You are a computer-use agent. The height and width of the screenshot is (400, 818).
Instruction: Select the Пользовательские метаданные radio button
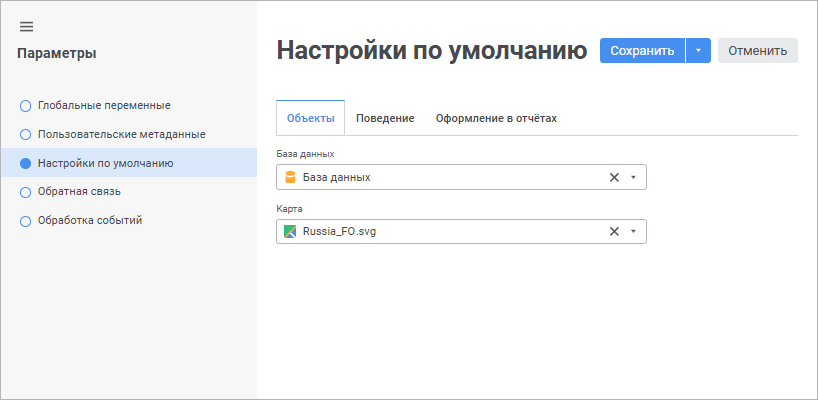[26, 135]
